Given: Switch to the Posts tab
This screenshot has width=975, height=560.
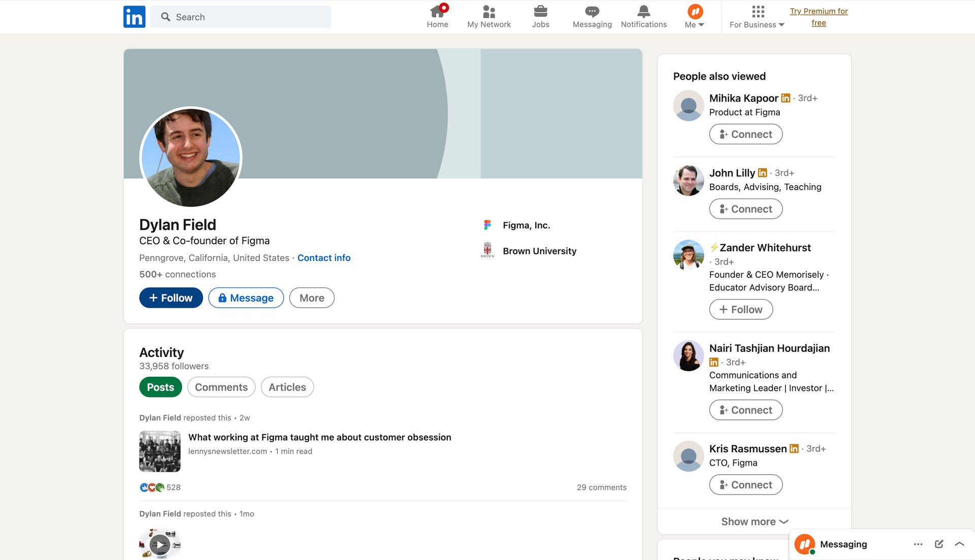Looking at the screenshot, I should 160,387.
